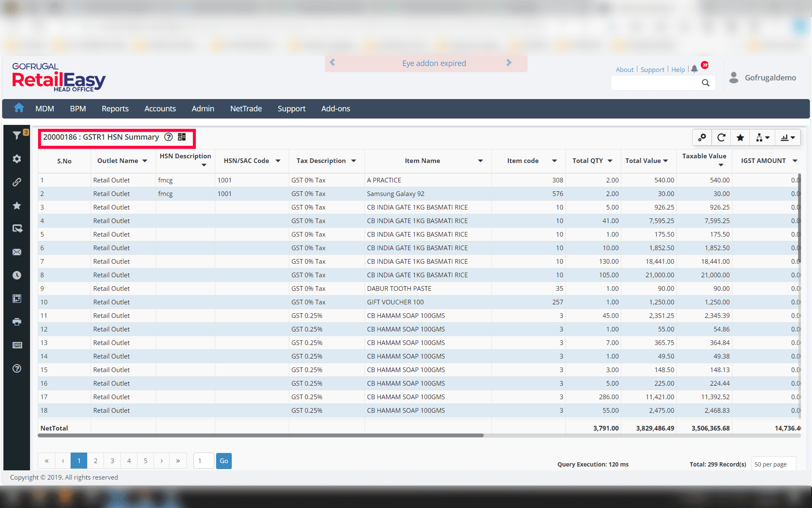Click the printer icon in sidebar

17,322
